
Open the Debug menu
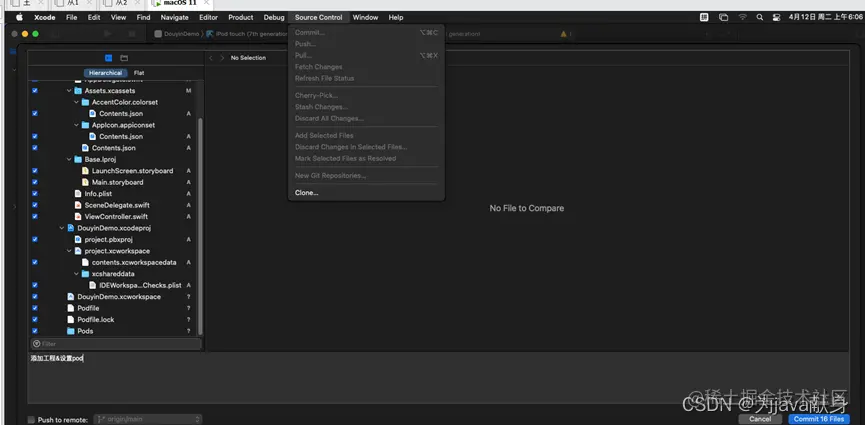click(x=274, y=17)
